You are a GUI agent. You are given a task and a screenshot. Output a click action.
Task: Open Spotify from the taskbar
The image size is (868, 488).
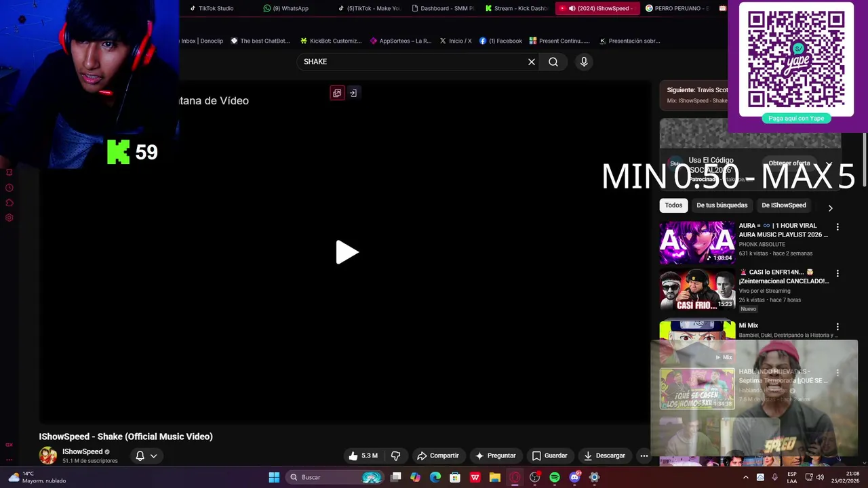click(555, 477)
